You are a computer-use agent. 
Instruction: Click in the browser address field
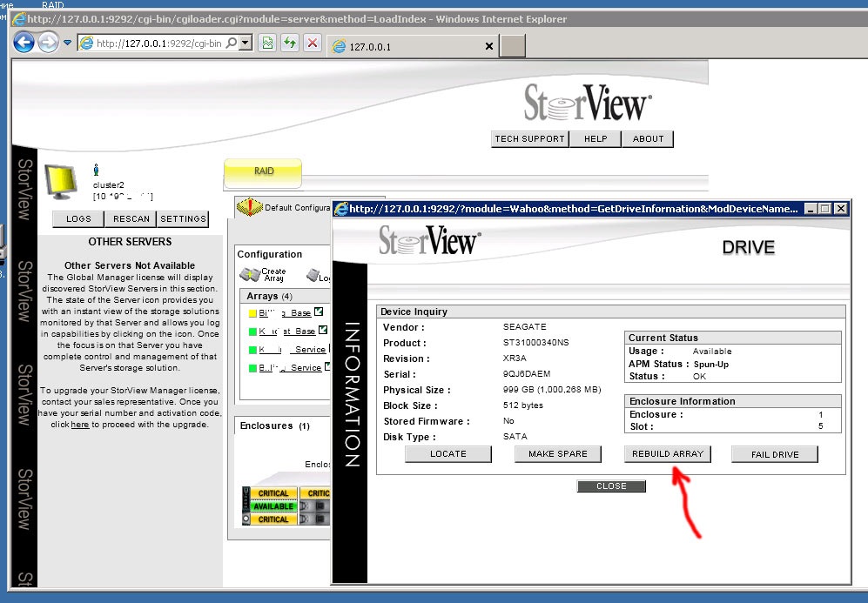pos(157,43)
